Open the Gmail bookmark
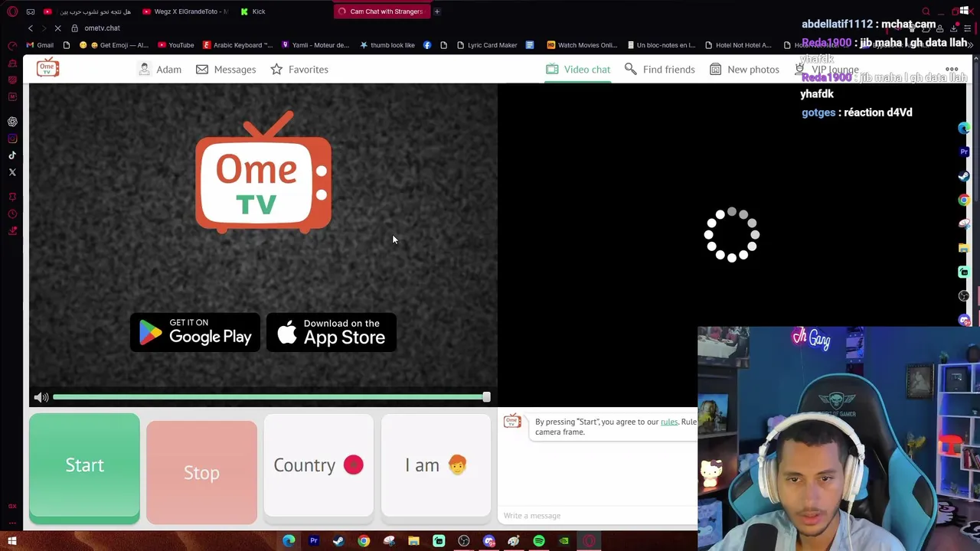 click(x=40, y=45)
